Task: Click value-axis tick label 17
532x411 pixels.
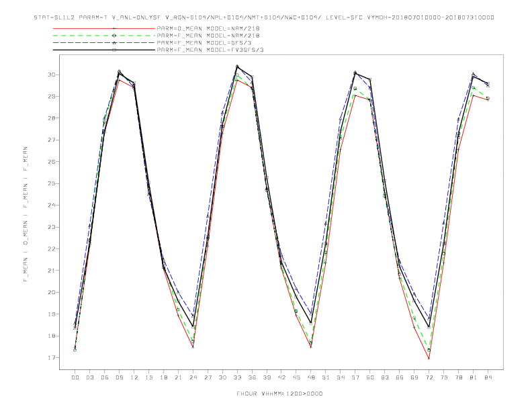Action: pos(52,358)
